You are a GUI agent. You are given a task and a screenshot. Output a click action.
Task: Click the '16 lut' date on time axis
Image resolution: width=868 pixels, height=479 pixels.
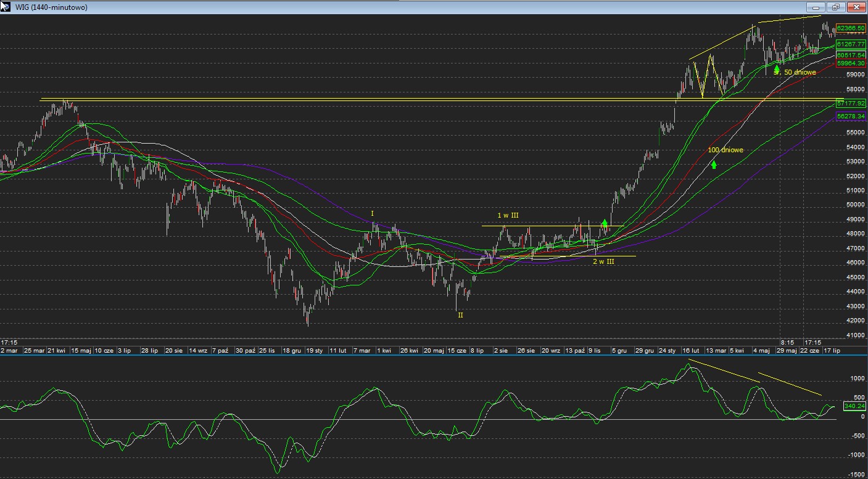click(690, 350)
